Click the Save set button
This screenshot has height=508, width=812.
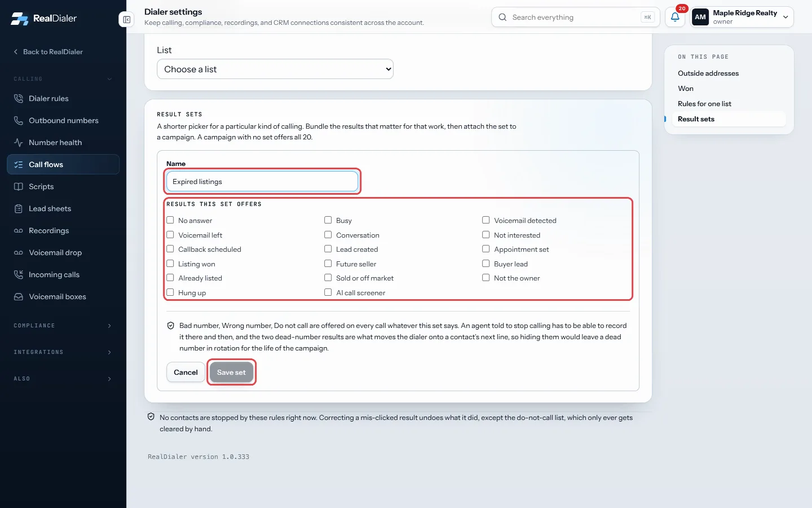point(231,372)
